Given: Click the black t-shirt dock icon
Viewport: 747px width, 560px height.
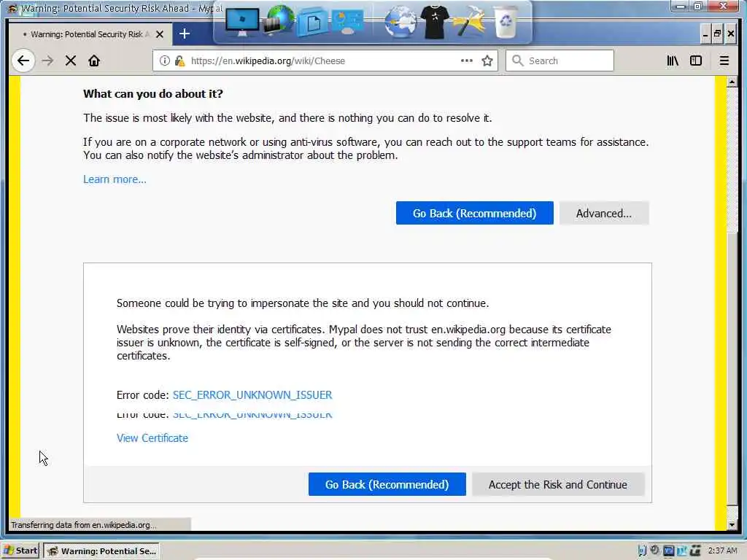Looking at the screenshot, I should point(435,22).
